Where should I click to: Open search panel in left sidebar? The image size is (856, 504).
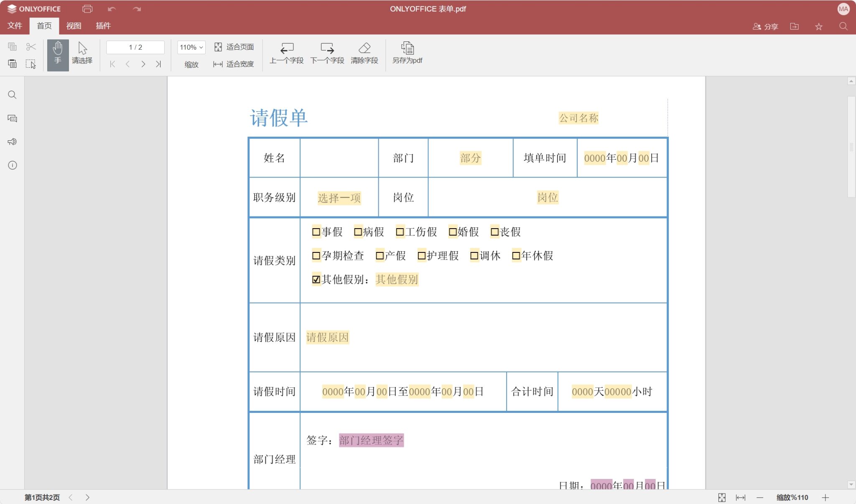pyautogui.click(x=12, y=95)
